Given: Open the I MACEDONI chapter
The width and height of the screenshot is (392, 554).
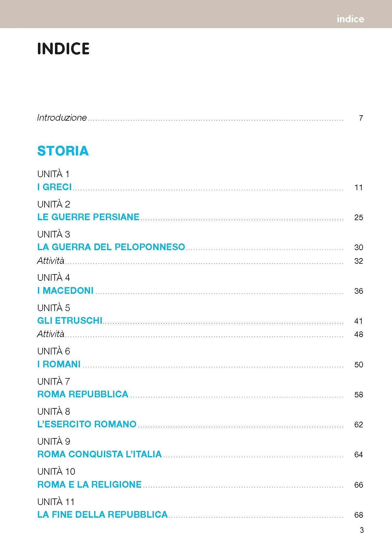Looking at the screenshot, I should (65, 291).
